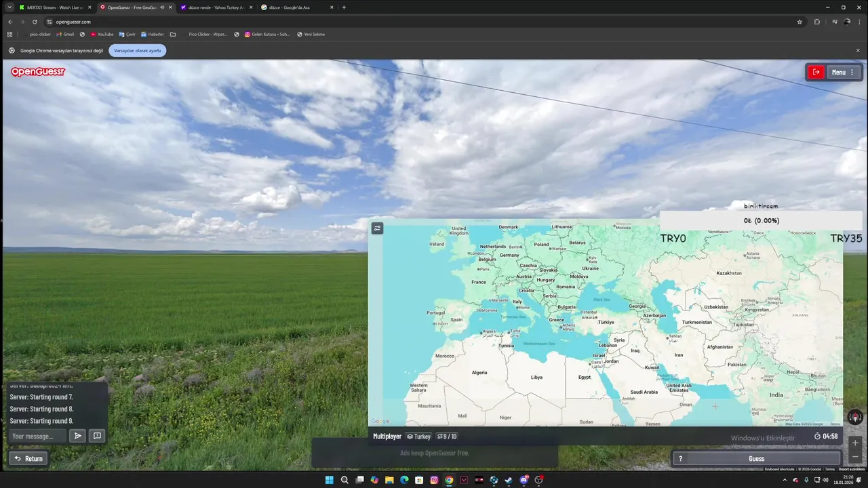
Task: Select the OpenGuessr browser tab
Action: point(136,7)
